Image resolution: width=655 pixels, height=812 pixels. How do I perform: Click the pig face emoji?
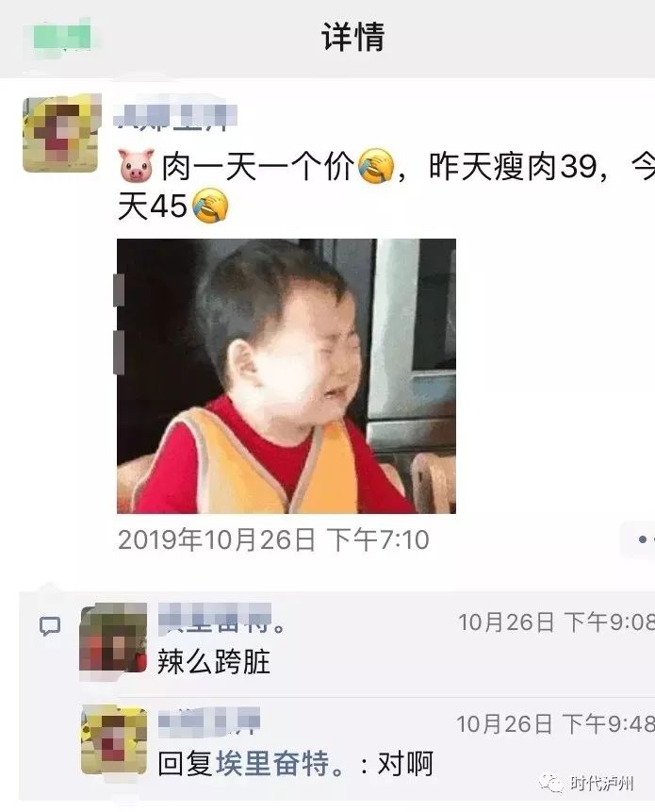136,166
